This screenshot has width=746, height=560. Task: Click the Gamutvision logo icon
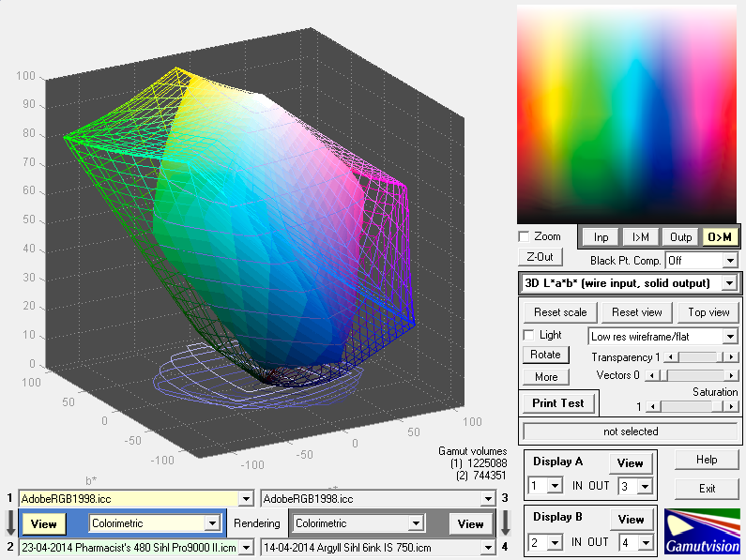click(x=701, y=531)
